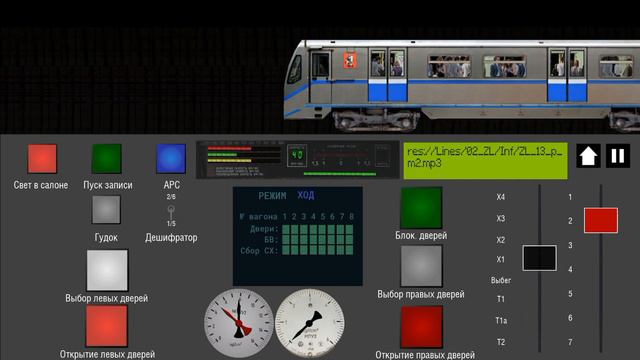Viewport: 640px width, 360px height.
Task: Select left doors with Выбор левых дверей
Action: tap(107, 270)
